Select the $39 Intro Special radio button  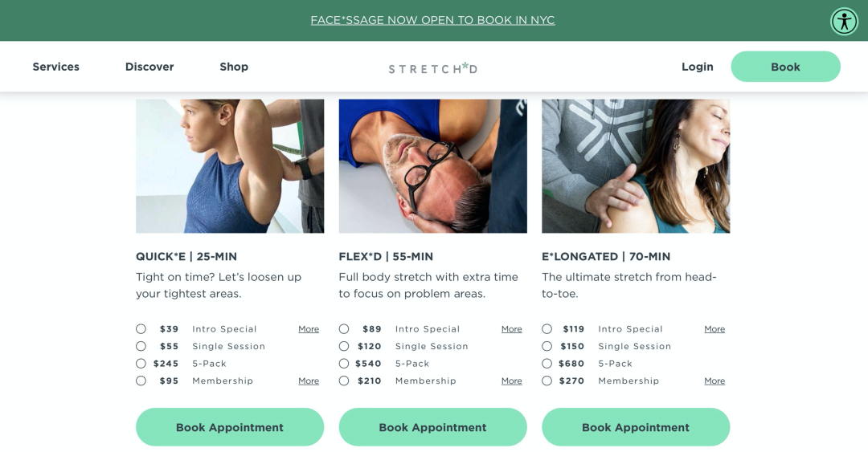tap(141, 328)
